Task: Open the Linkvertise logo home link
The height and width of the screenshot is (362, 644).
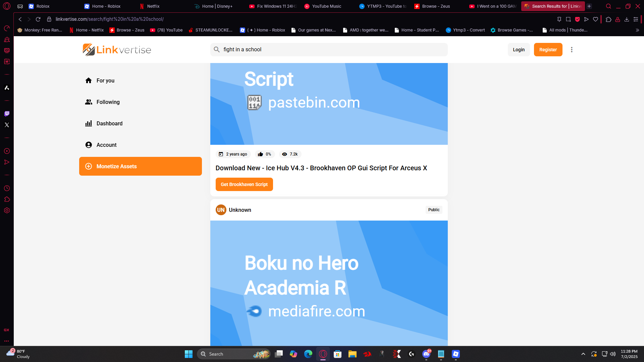Action: point(117,50)
